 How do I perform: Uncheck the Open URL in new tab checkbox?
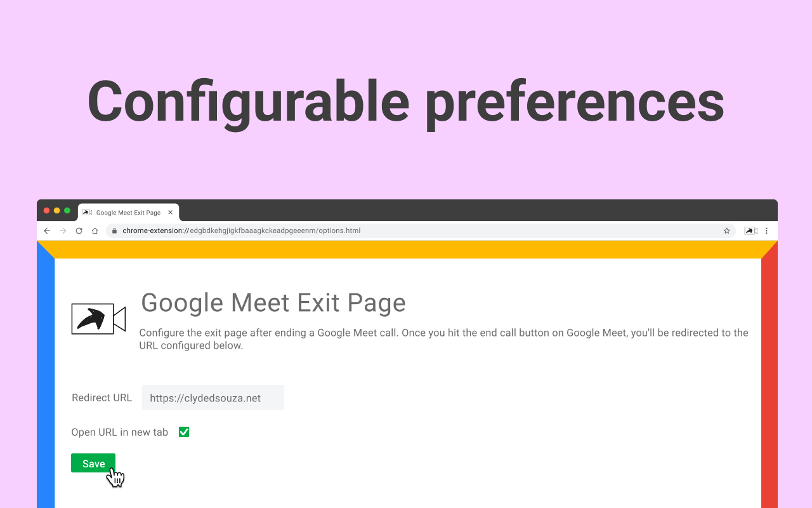[184, 432]
